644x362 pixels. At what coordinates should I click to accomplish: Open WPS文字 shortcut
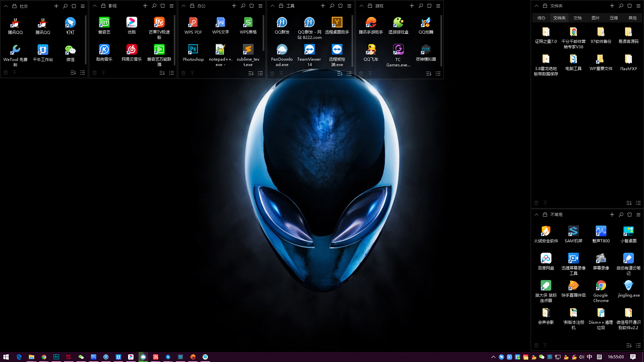tap(220, 25)
